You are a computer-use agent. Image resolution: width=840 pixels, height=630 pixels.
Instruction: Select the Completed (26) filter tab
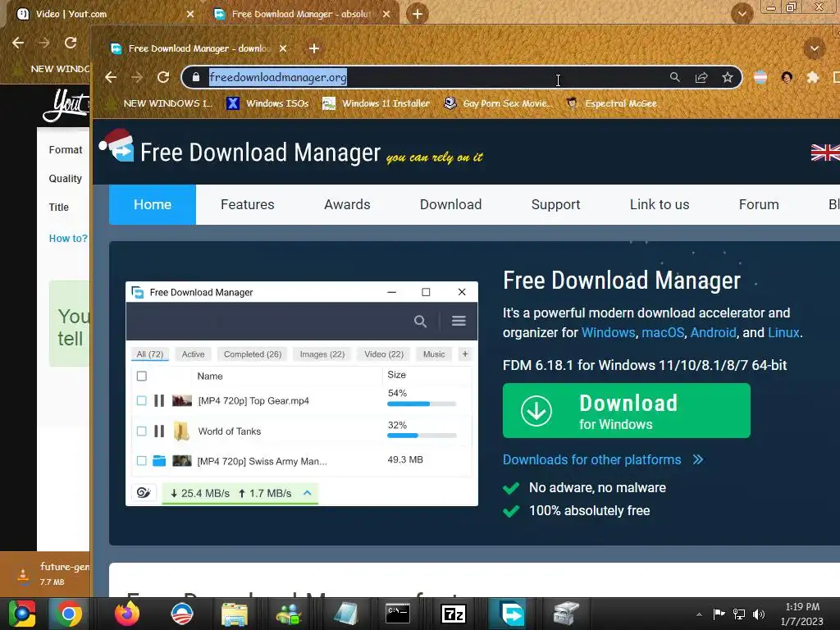(x=253, y=354)
